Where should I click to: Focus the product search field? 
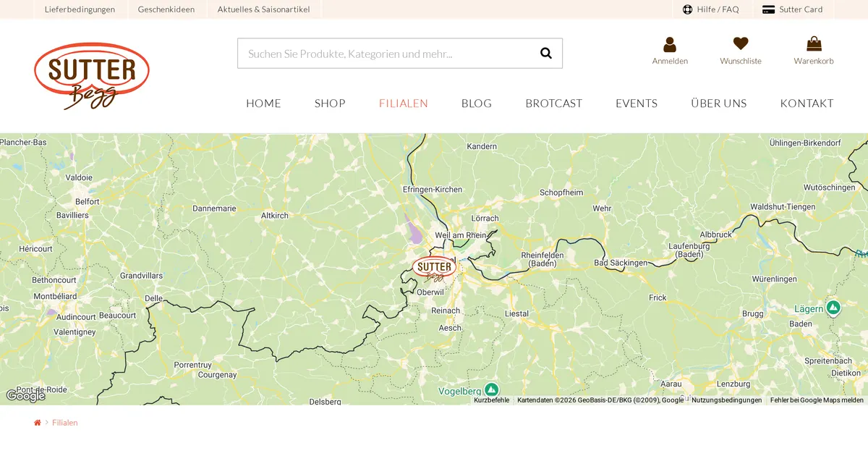tap(399, 54)
